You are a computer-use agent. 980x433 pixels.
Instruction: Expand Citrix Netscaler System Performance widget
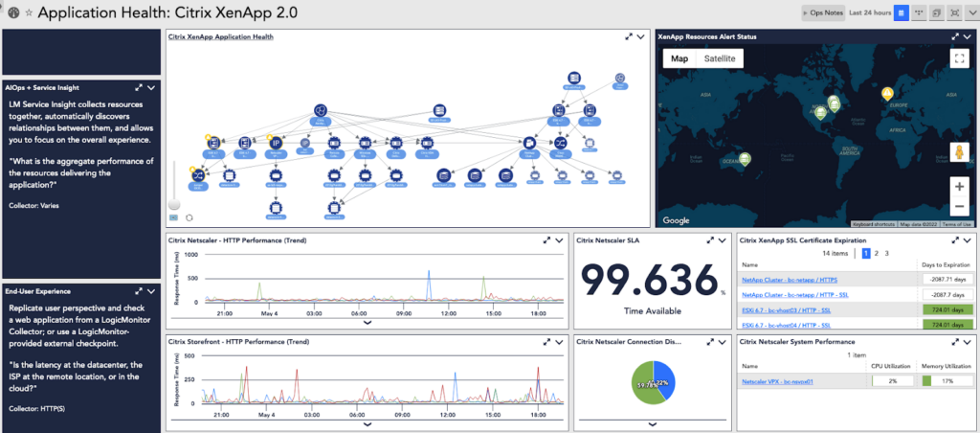[956, 342]
